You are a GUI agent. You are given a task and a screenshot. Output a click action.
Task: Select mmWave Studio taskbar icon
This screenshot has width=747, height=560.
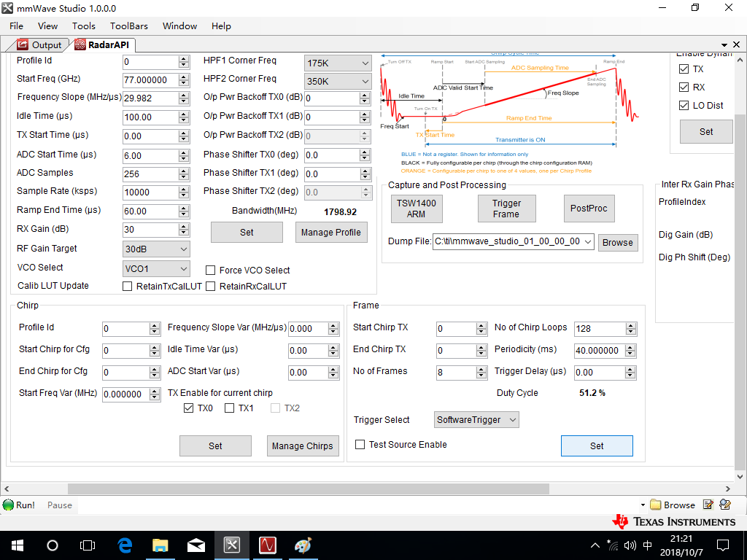click(x=232, y=545)
